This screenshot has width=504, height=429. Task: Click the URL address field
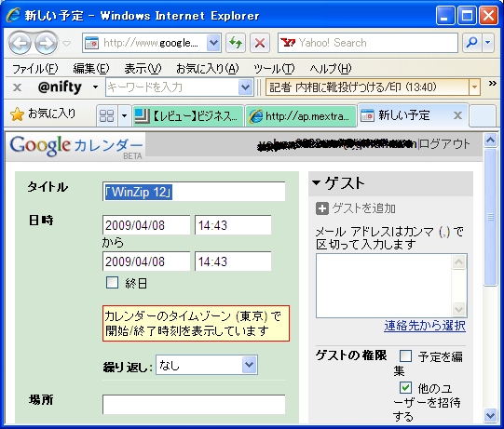click(151, 43)
